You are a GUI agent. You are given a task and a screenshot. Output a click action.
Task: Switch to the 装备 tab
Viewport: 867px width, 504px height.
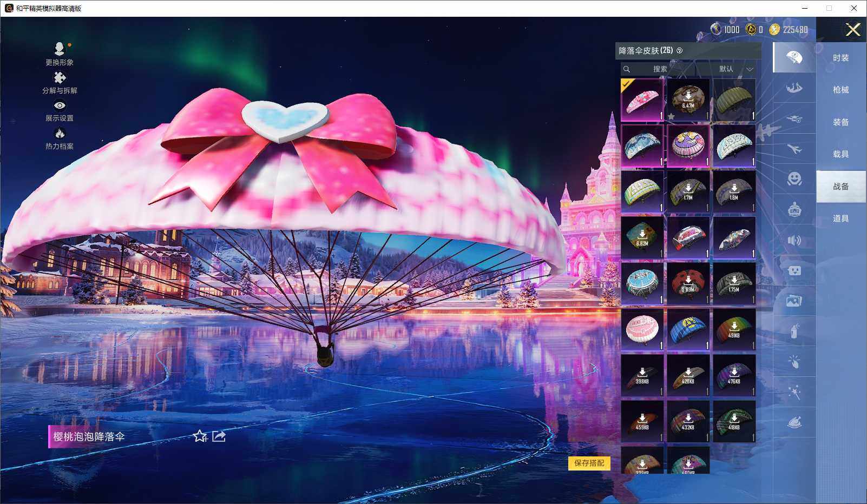[841, 122]
